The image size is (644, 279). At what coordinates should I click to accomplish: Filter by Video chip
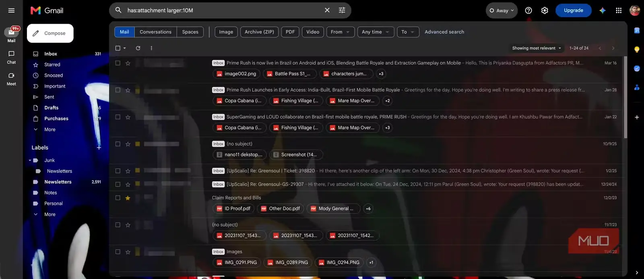[313, 32]
